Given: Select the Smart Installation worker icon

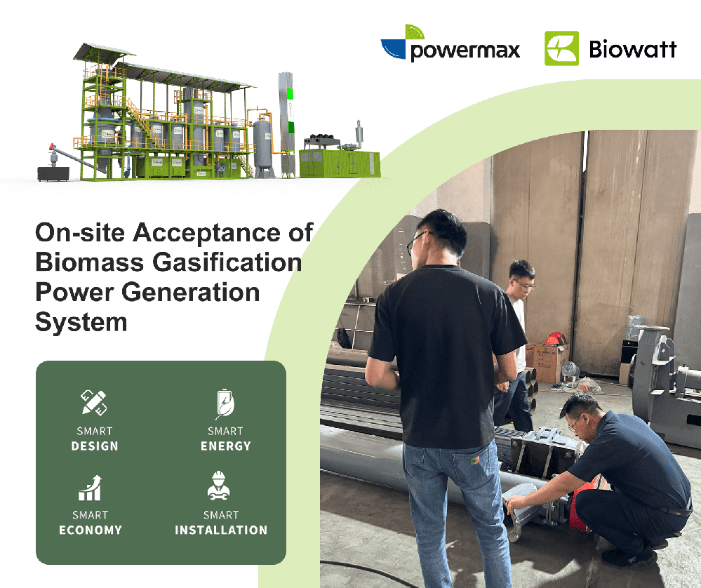Looking at the screenshot, I should 220,487.
